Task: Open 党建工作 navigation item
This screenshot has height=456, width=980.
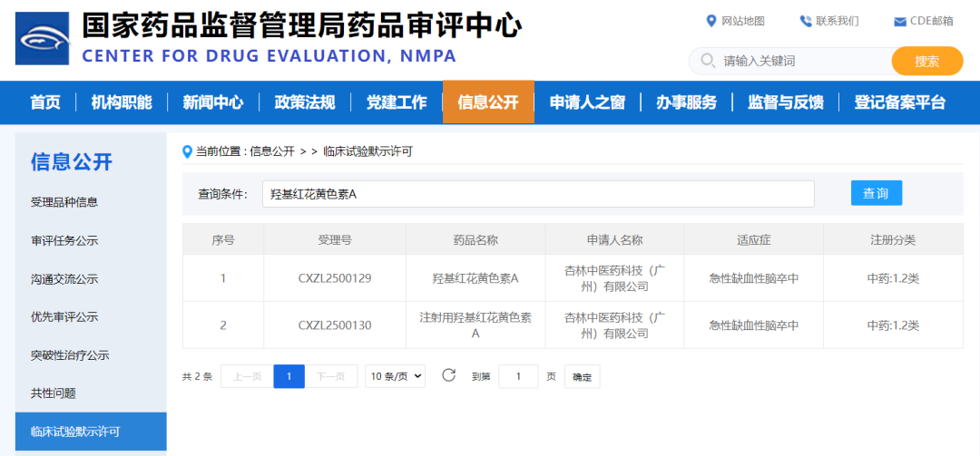Action: [x=397, y=102]
